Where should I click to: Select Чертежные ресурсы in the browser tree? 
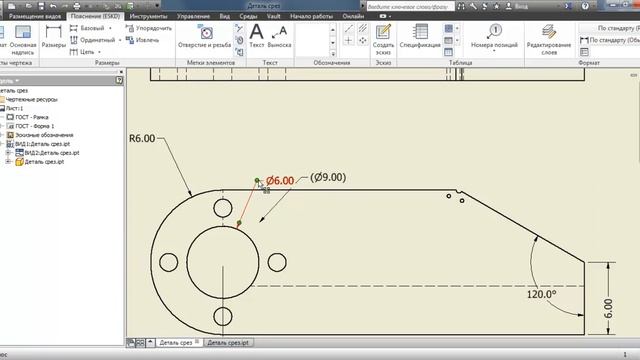click(31, 99)
